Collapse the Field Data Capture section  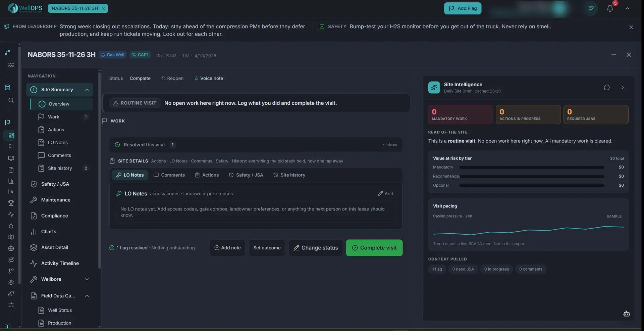[x=87, y=296]
